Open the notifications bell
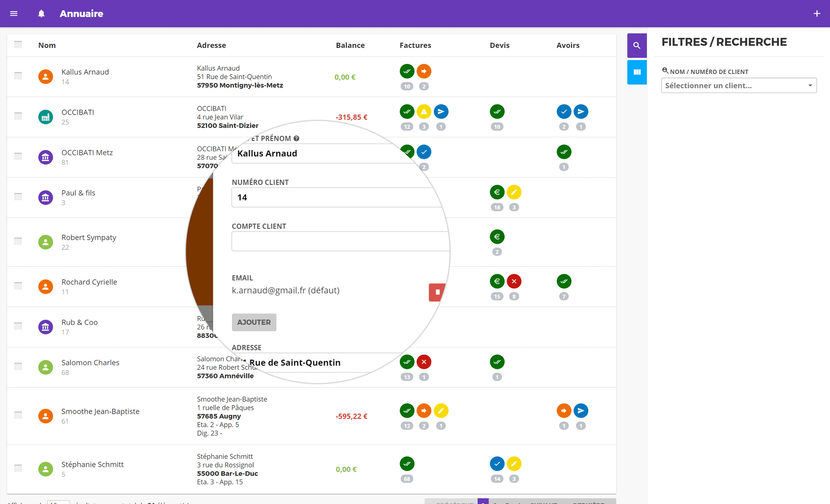Viewport: 830px width, 504px height. point(41,13)
